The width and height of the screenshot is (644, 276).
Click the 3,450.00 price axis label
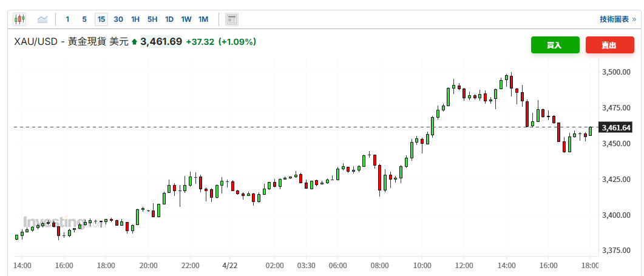tap(616, 144)
